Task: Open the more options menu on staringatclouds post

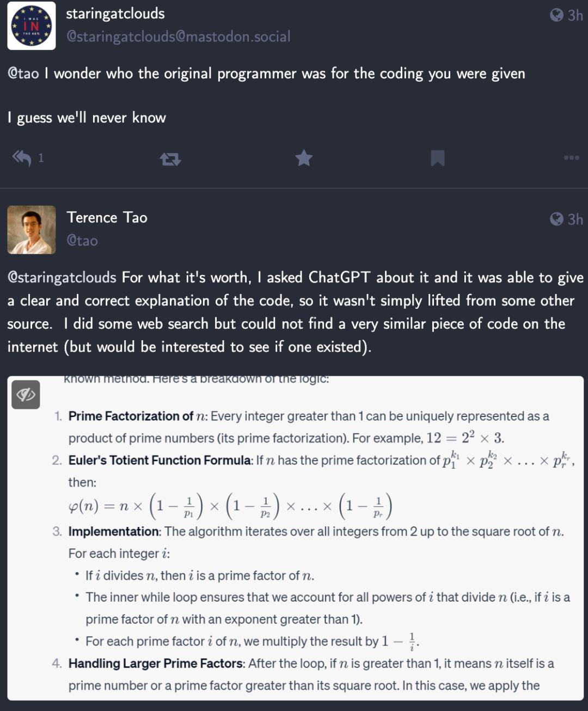Action: [x=571, y=158]
